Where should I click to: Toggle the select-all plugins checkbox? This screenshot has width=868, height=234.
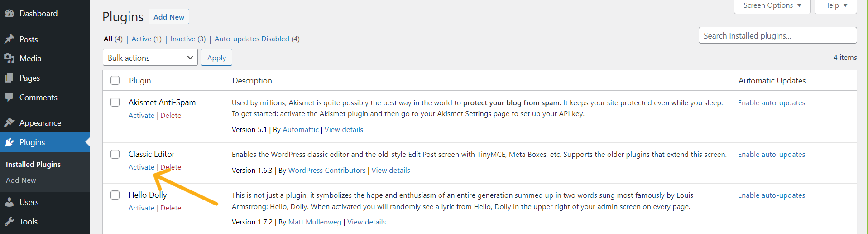pyautogui.click(x=115, y=80)
